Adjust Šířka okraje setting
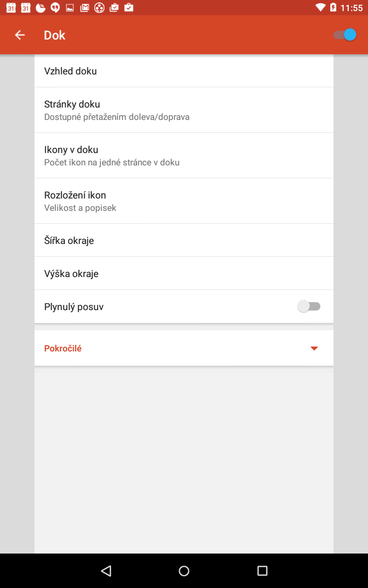 pos(184,240)
